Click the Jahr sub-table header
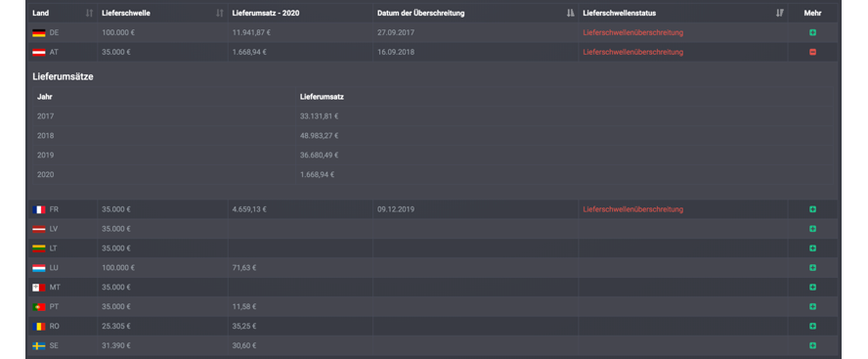Screen dimensions: 868x359 (45, 97)
